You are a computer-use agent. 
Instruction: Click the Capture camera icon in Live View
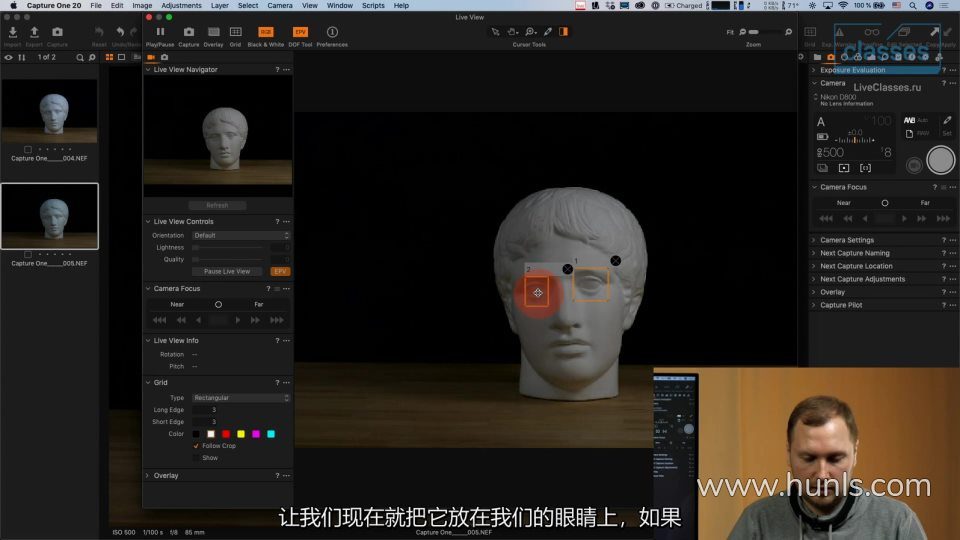pos(188,32)
